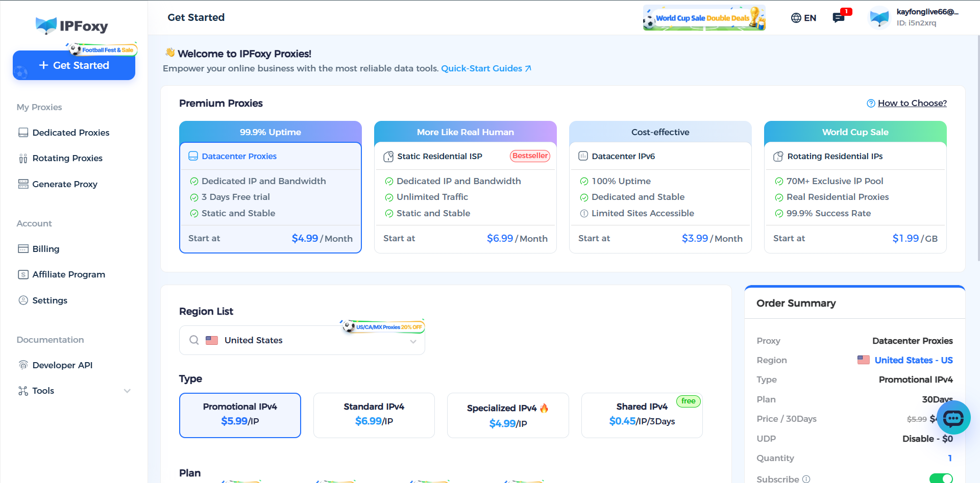Click the Datacenter Proxies card icon

tap(193, 156)
